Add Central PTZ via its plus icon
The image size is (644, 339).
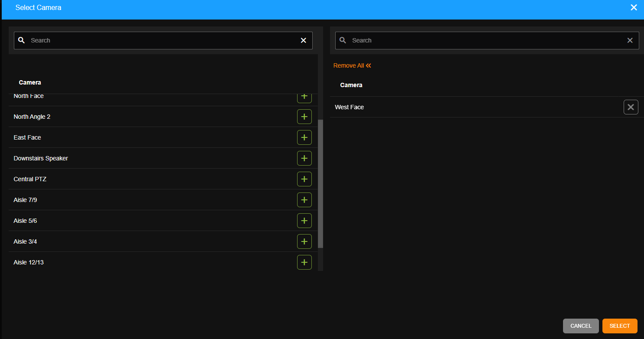(304, 179)
